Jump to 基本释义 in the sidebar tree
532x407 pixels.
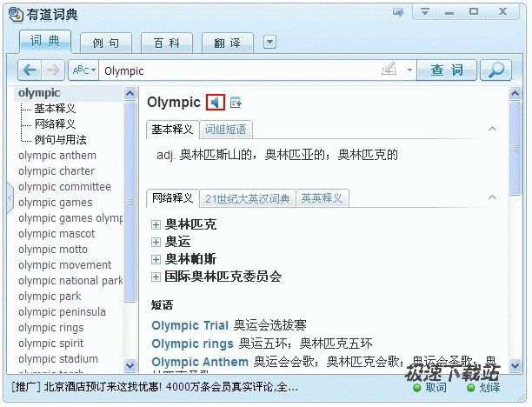(55, 109)
